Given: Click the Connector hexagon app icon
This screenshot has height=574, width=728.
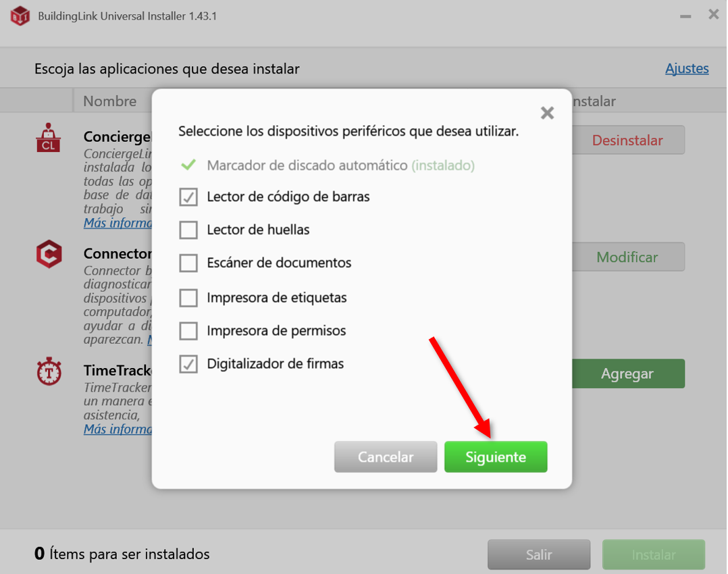Looking at the screenshot, I should [x=49, y=254].
